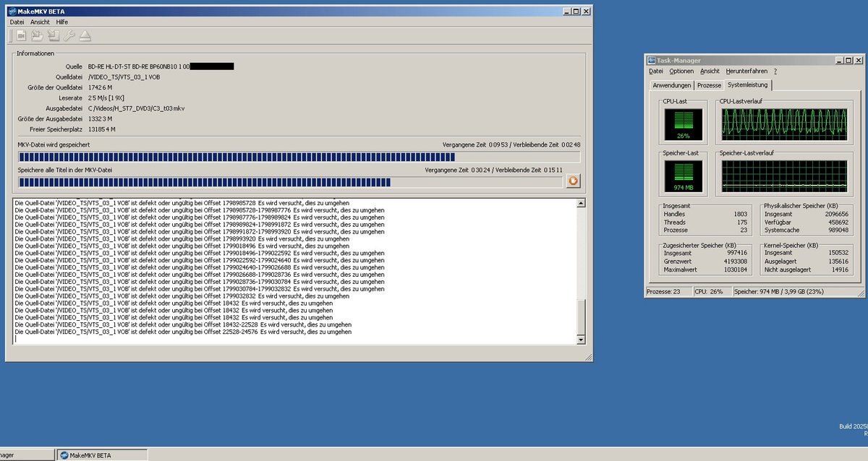The width and height of the screenshot is (868, 461).
Task: Click the Leserate value 2.5 M/s
Action: tap(106, 98)
